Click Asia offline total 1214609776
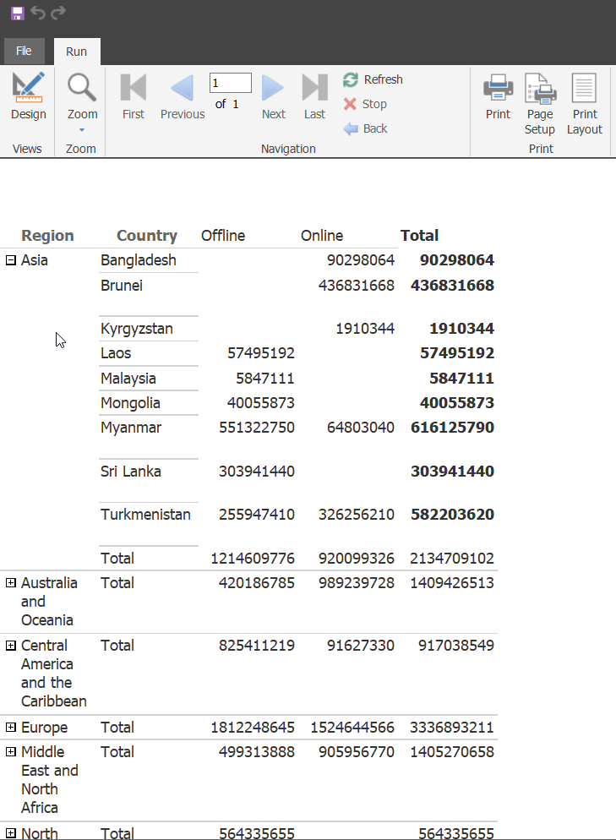The image size is (616, 840). tap(253, 559)
